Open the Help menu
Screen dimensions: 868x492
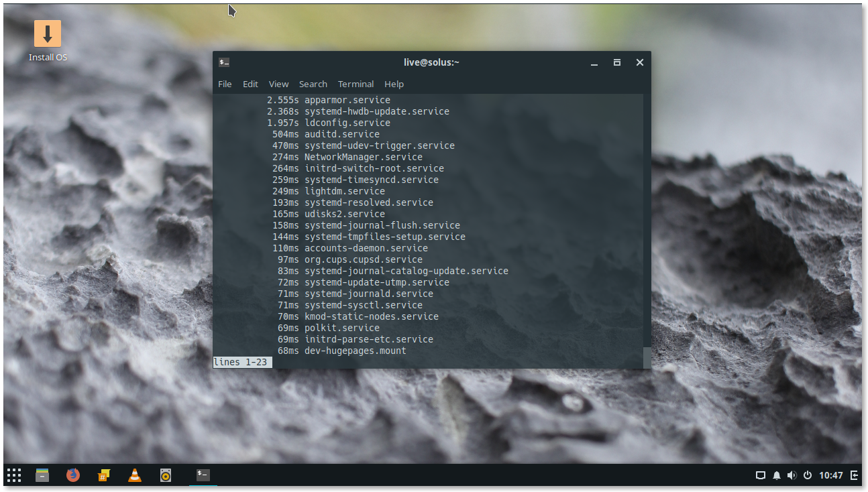394,84
